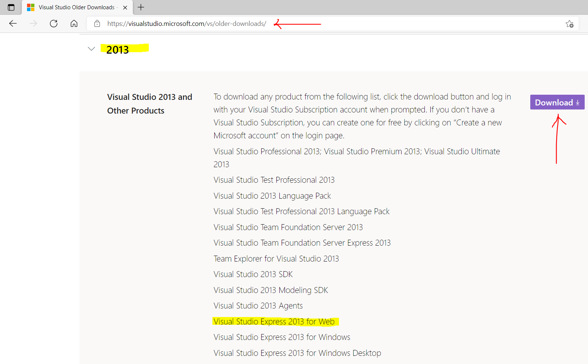The height and width of the screenshot is (364, 588).
Task: Click Visual Studio Test Professional 2013 Language Pack
Action: [x=301, y=211]
